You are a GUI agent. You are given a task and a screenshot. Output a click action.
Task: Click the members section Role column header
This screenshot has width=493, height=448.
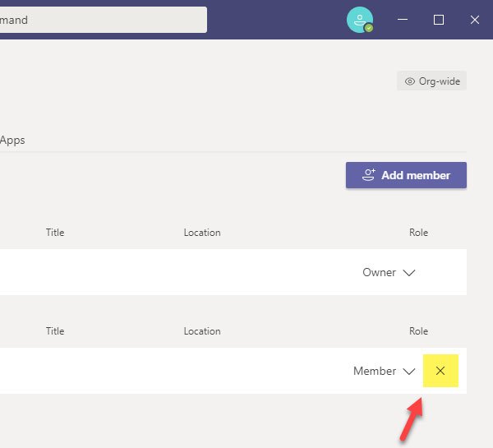(418, 331)
